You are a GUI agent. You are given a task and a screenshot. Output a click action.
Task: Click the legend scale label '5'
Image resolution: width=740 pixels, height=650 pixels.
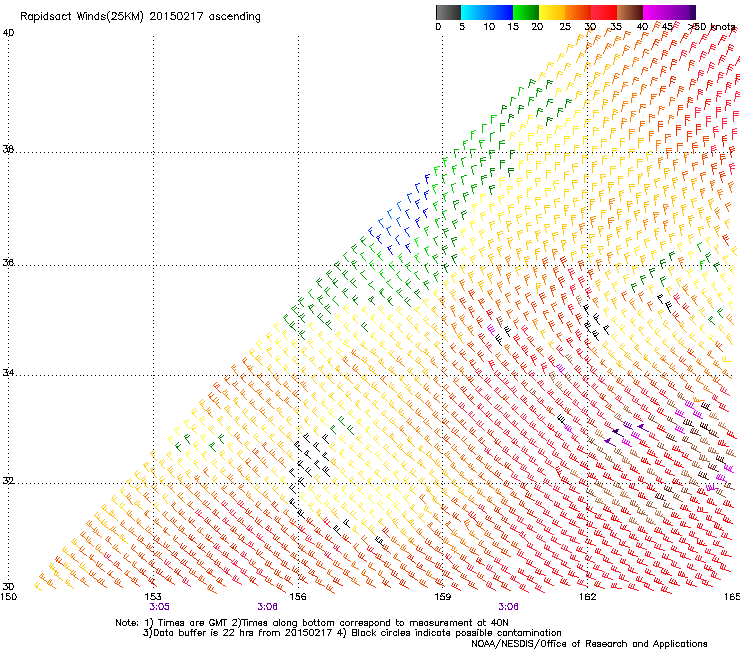click(x=462, y=27)
